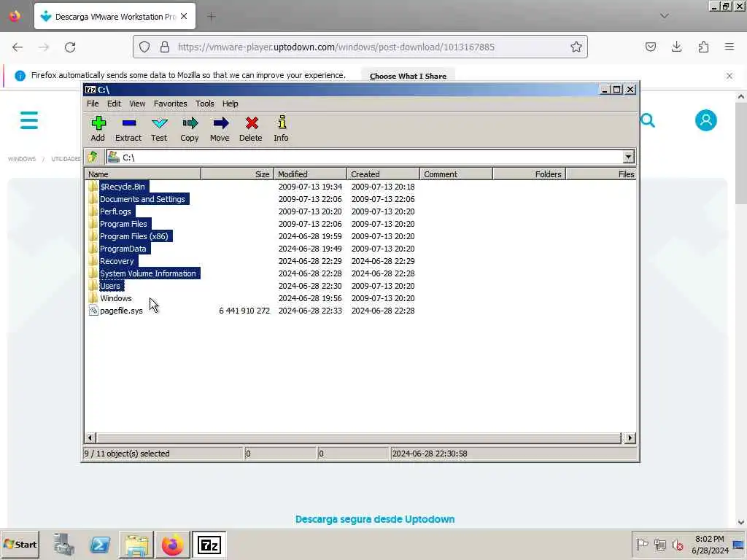Sort by the Size column header
Screen dimensions: 747x560
point(237,174)
